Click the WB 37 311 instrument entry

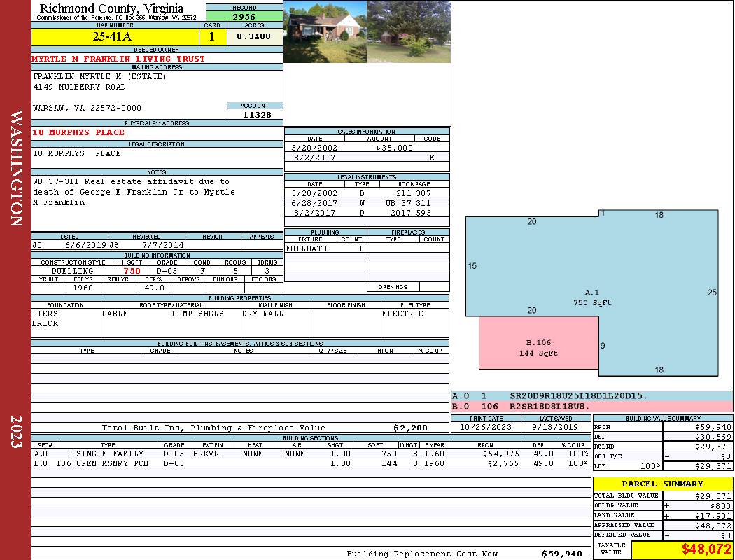click(408, 203)
